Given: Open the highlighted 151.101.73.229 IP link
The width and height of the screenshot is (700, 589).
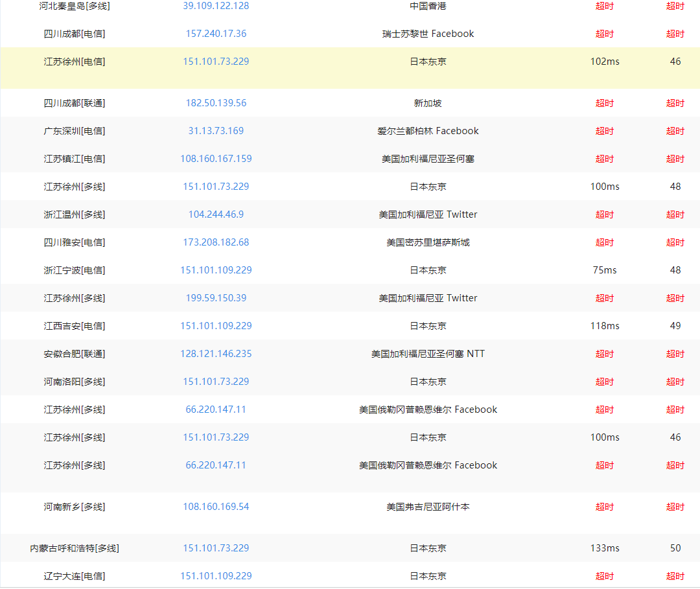Looking at the screenshot, I should click(x=216, y=62).
